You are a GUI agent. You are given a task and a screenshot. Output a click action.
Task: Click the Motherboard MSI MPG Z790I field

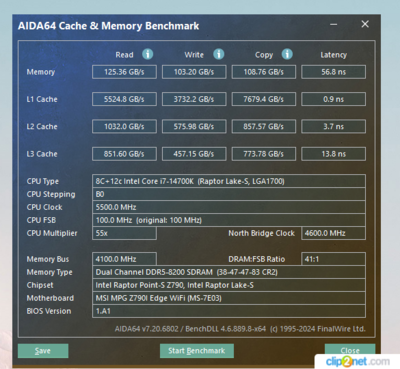pos(229,298)
